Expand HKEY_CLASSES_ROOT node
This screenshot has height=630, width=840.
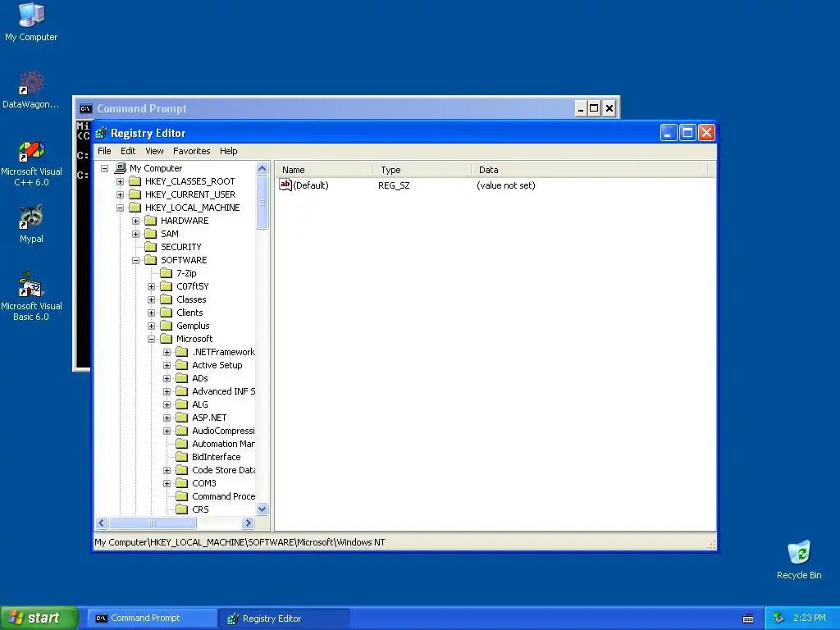pos(120,181)
